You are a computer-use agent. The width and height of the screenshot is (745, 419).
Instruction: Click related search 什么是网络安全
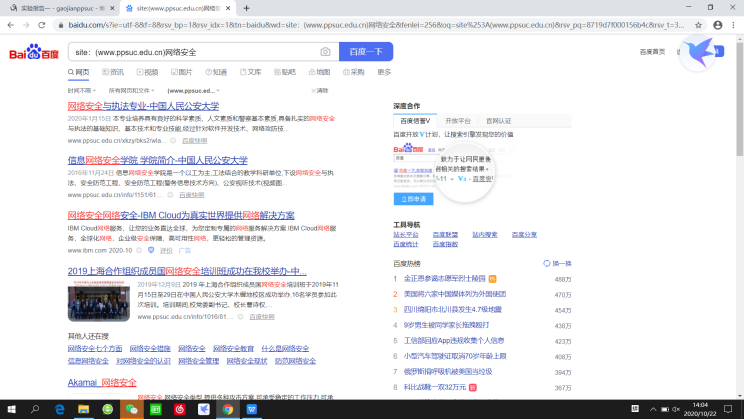[285, 349]
